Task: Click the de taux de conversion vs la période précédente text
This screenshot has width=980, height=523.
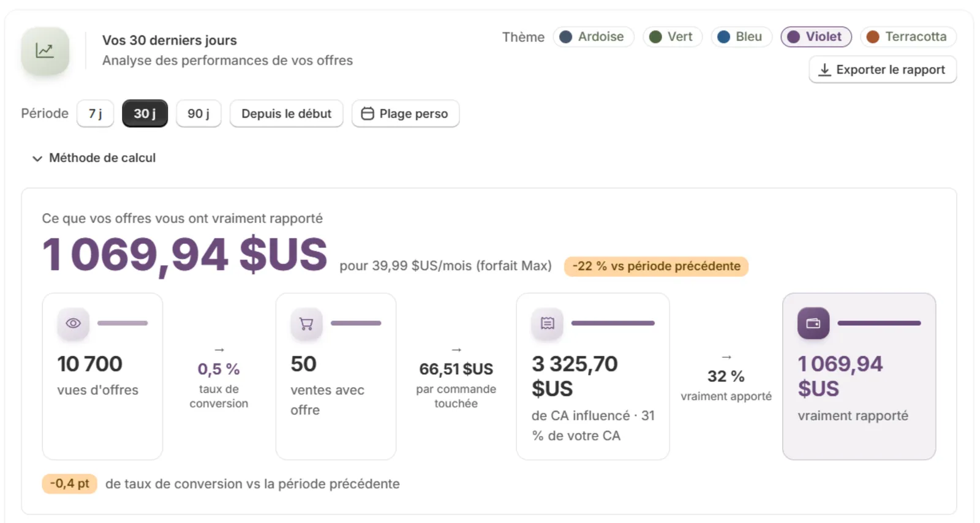Action: (252, 484)
